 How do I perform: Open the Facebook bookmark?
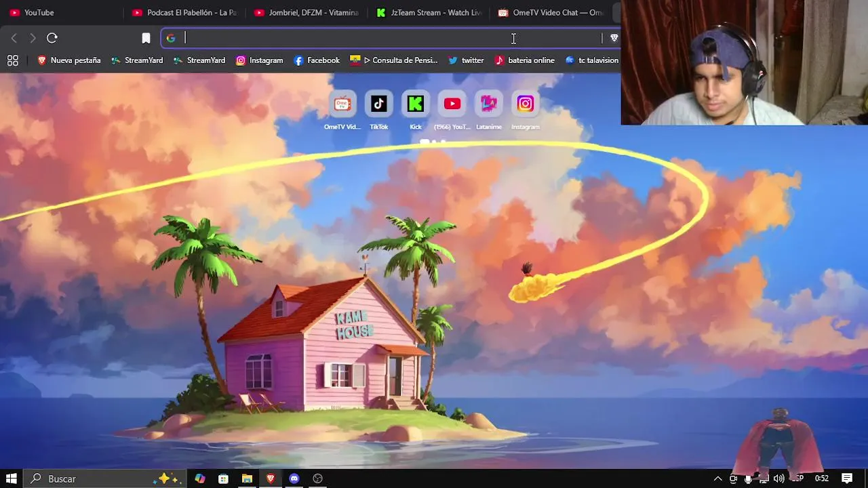tap(317, 60)
